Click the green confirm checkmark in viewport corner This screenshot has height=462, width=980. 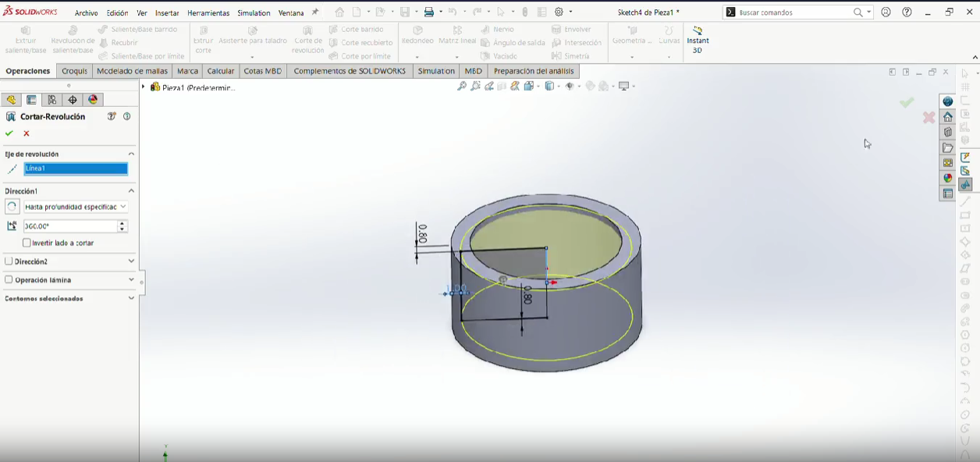pyautogui.click(x=907, y=102)
